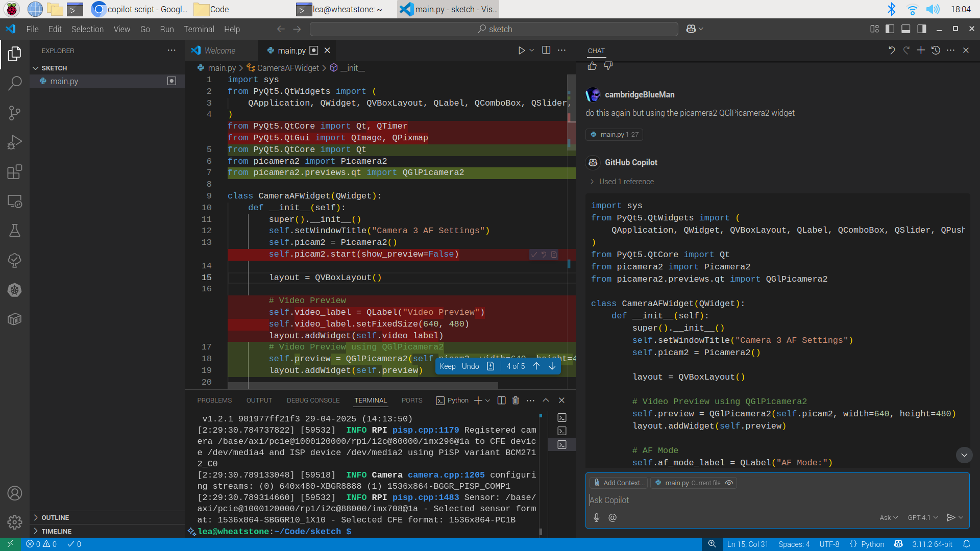Open the Accounts icon in activity bar

[x=15, y=493]
